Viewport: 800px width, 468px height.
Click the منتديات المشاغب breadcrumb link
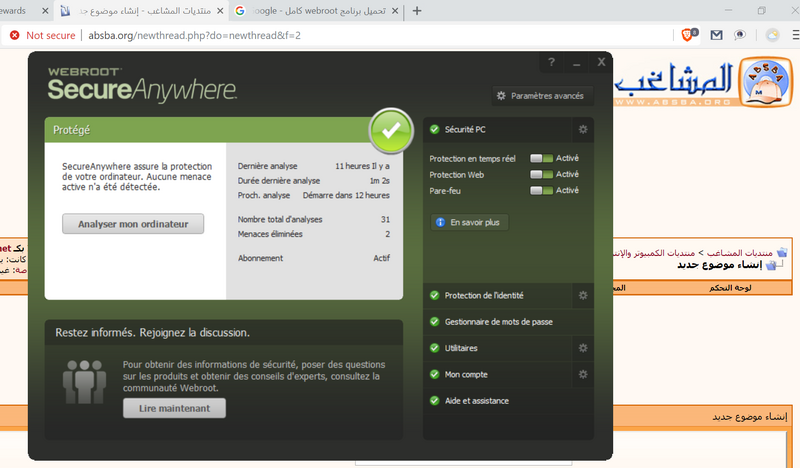(739, 253)
